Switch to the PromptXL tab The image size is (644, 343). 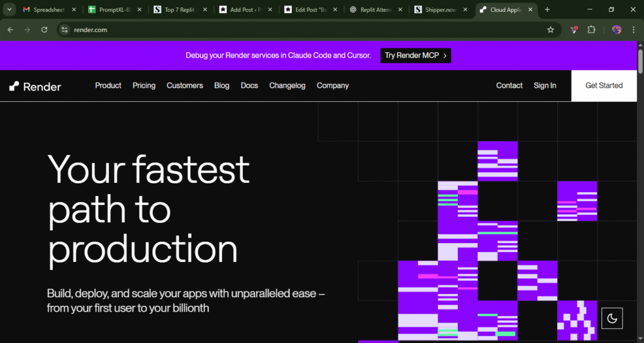pyautogui.click(x=114, y=10)
